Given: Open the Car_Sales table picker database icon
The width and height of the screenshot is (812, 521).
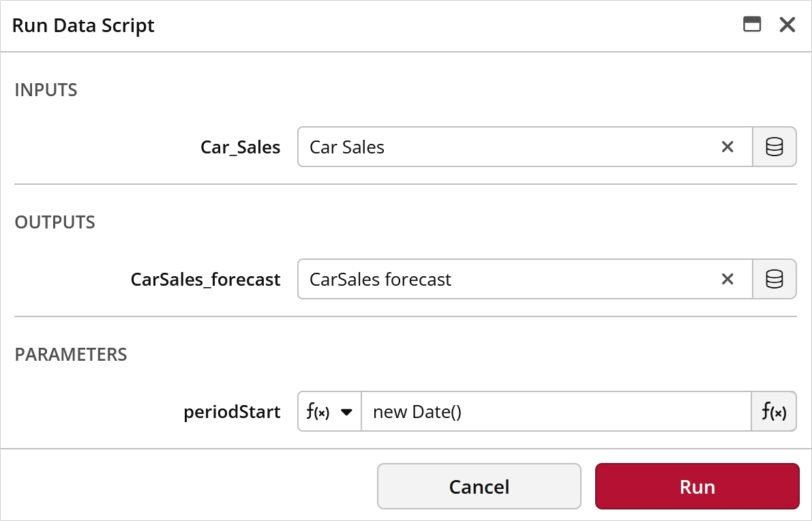Looking at the screenshot, I should tap(775, 147).
